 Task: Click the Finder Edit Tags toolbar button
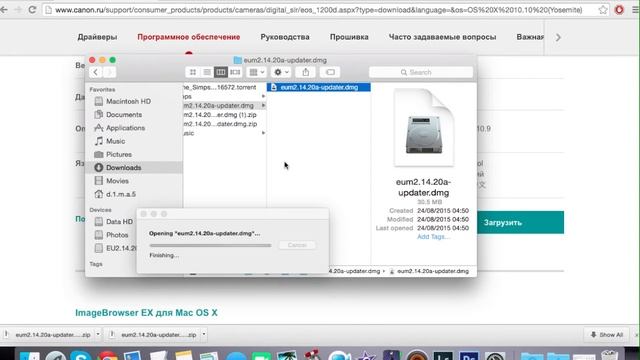330,72
